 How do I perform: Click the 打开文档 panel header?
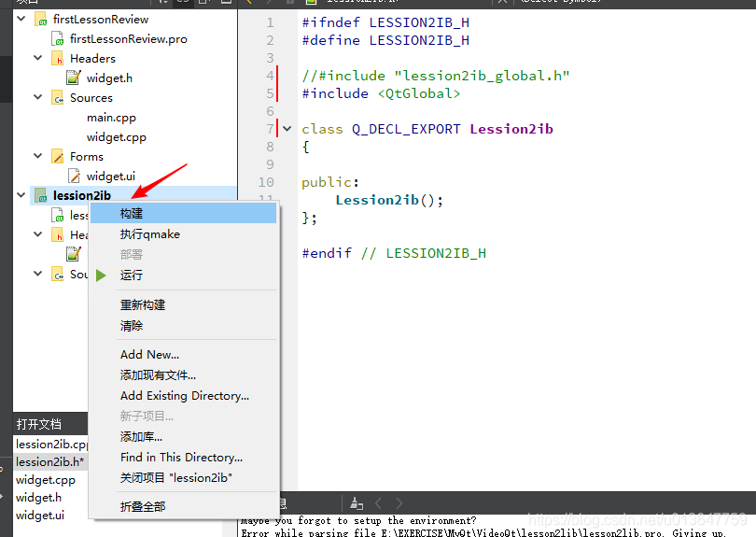tap(50, 424)
